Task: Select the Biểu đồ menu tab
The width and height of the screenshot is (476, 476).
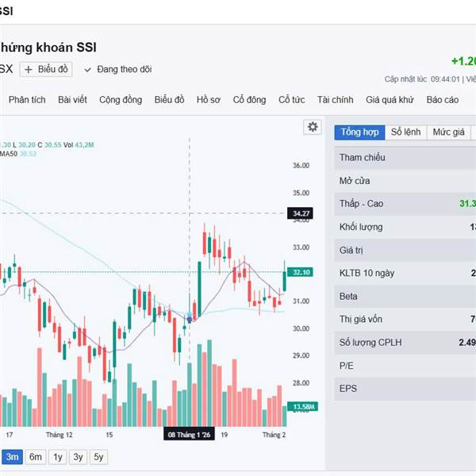Action: 169,100
